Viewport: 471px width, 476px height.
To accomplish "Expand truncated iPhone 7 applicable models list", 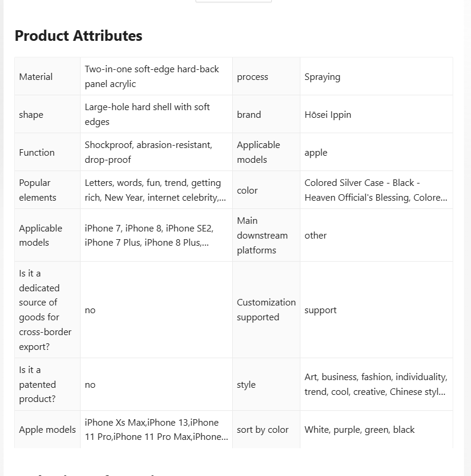I will coord(149,235).
